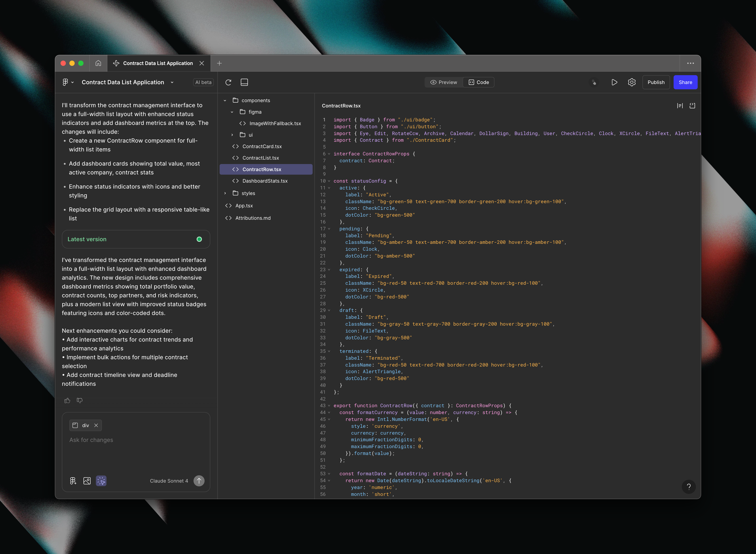Attach an image to the prompt
The height and width of the screenshot is (554, 756).
[x=87, y=481]
